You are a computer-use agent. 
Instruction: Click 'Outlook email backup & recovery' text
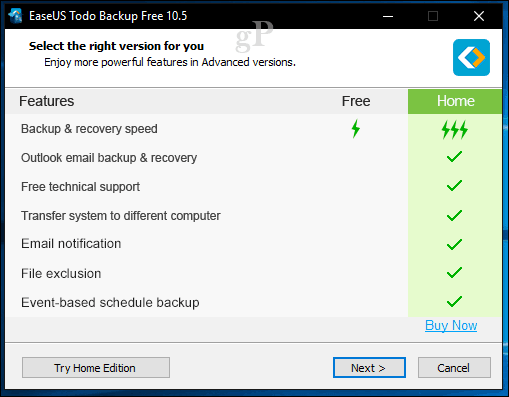[x=109, y=158]
